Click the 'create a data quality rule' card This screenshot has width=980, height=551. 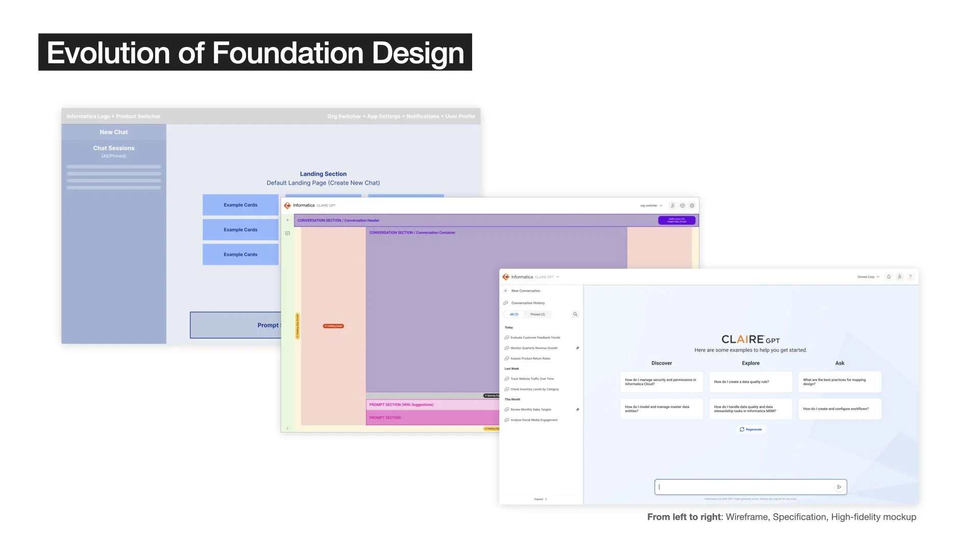750,382
